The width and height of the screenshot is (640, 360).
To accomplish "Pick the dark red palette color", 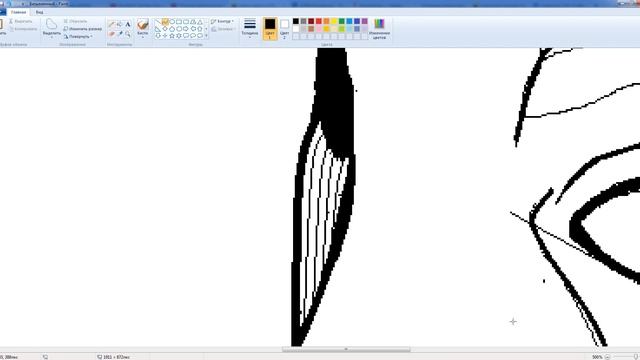I will [311, 21].
